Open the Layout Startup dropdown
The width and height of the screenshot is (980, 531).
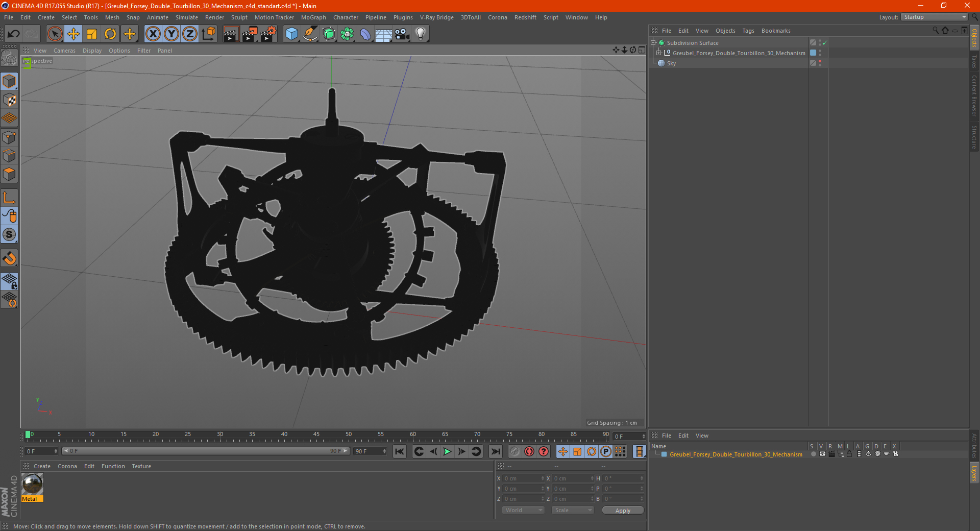935,17
